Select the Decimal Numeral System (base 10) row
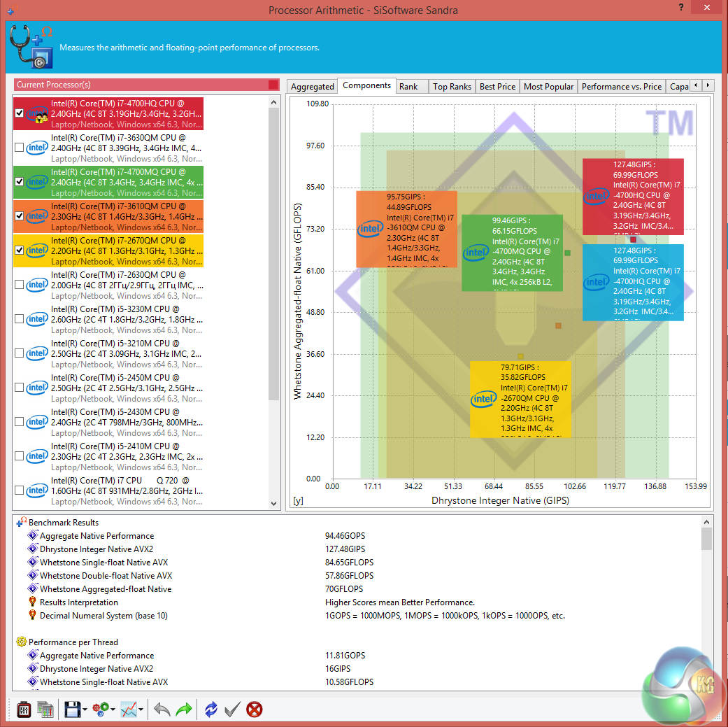This screenshot has height=727, width=728. click(357, 616)
